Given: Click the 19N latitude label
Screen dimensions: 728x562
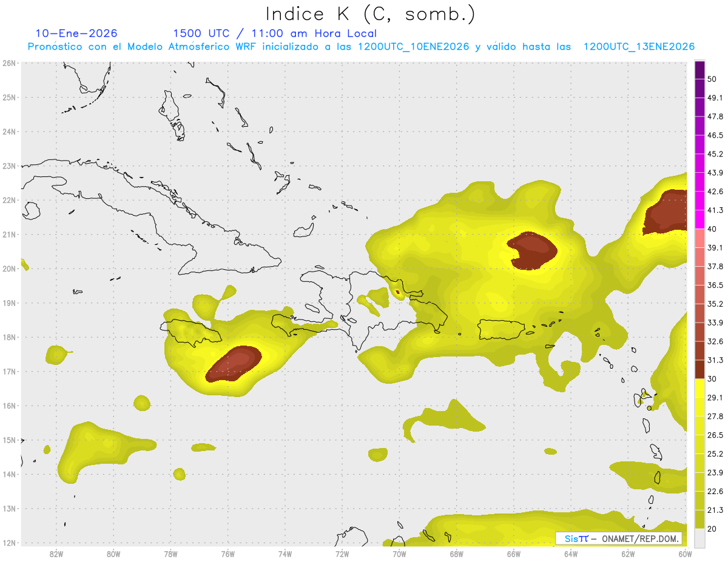Looking at the screenshot, I should click(x=10, y=303).
